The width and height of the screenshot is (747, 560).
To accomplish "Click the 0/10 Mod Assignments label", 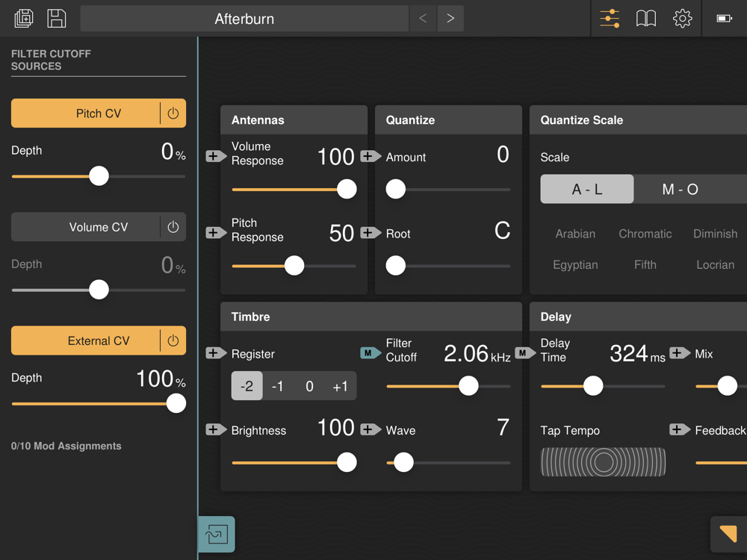I will click(66, 447).
